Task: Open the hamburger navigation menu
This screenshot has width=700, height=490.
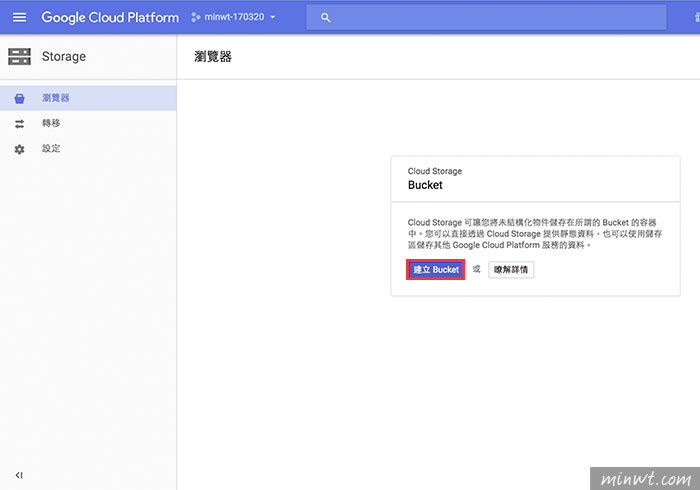Action: (19, 17)
